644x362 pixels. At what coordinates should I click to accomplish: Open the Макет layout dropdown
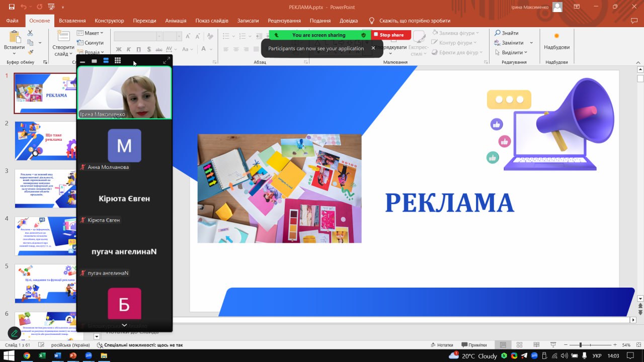pyautogui.click(x=91, y=33)
